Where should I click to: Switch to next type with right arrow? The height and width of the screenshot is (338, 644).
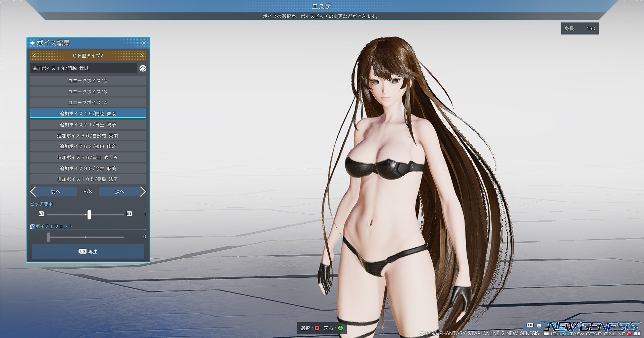coord(142,56)
